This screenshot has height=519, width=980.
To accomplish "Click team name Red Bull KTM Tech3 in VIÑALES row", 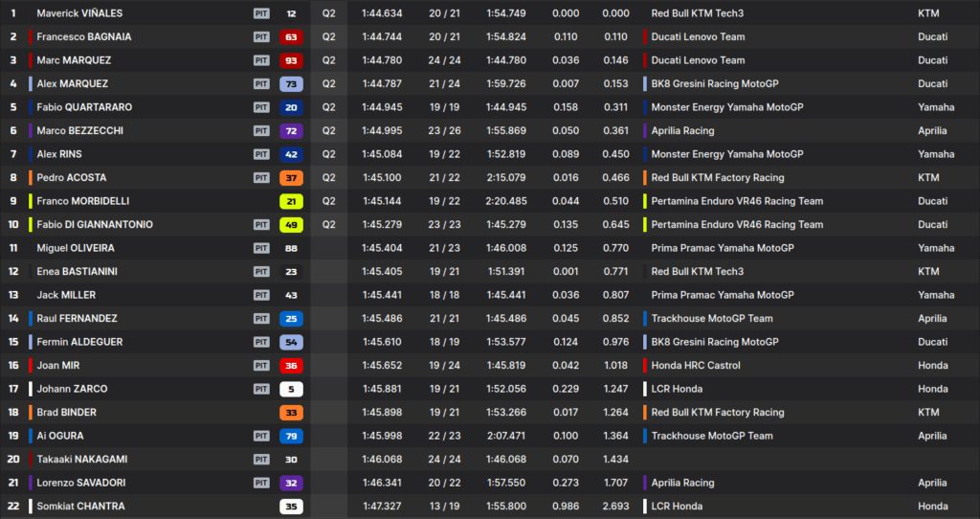I will pos(698,13).
